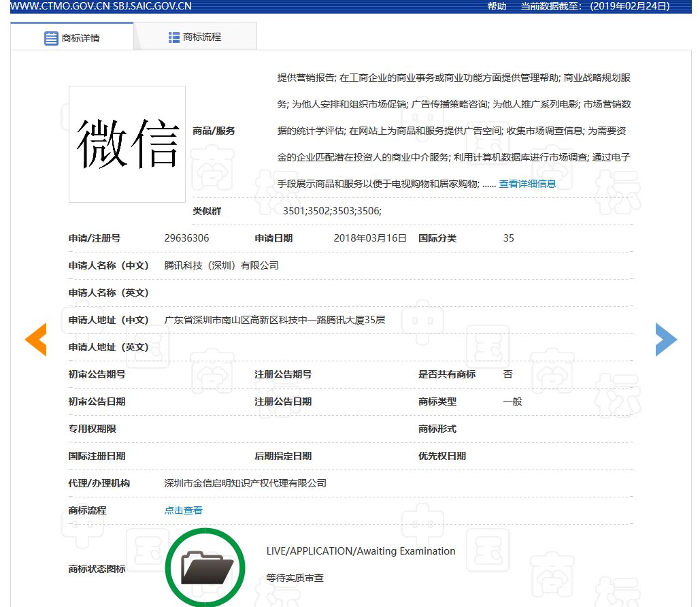Open the 点击查看 trademark flow link
The height and width of the screenshot is (607, 700).
(x=184, y=510)
